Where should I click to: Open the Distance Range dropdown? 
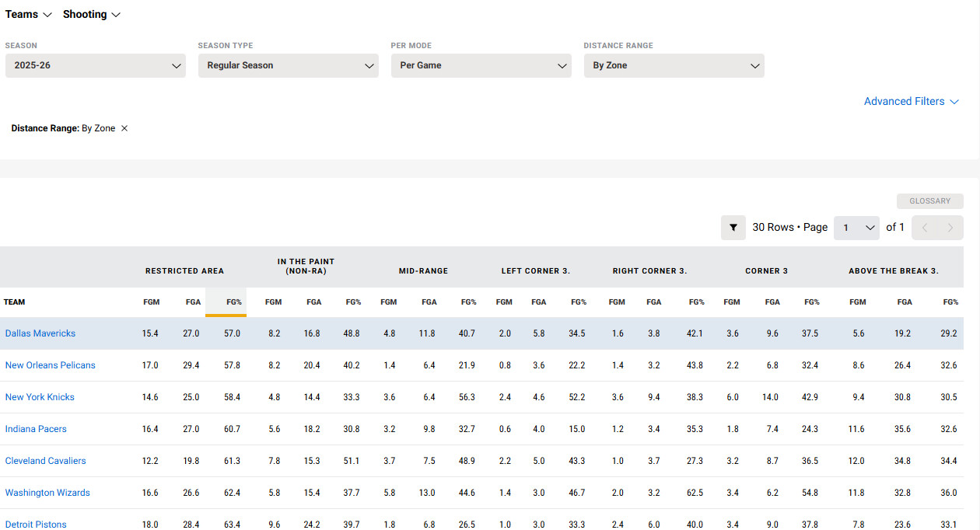click(x=674, y=65)
